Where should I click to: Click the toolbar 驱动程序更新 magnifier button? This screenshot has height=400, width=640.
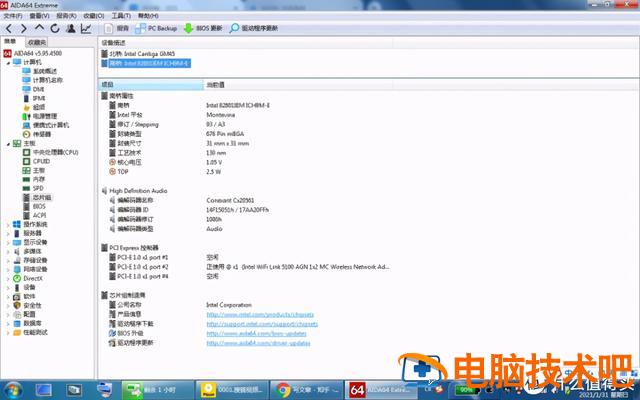[254, 28]
